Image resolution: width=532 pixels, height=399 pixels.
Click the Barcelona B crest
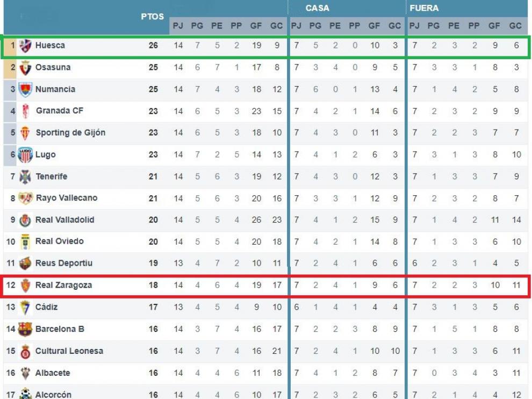(x=25, y=329)
